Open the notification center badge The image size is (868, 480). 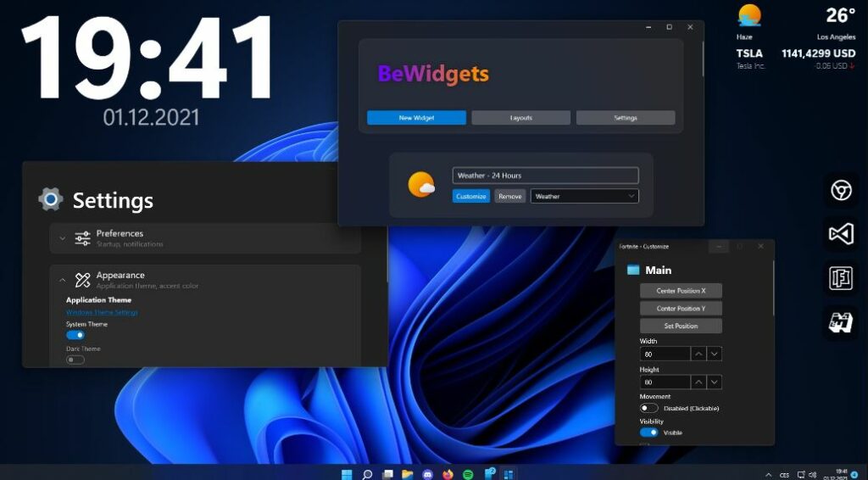pyautogui.click(x=854, y=474)
